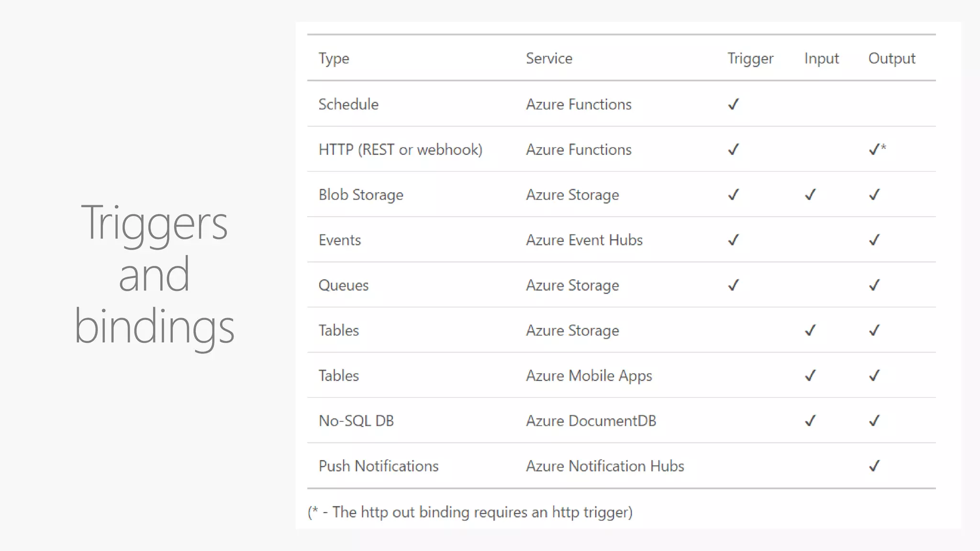
Task: Click the Blob Storage Input checkmark
Action: pyautogui.click(x=810, y=195)
